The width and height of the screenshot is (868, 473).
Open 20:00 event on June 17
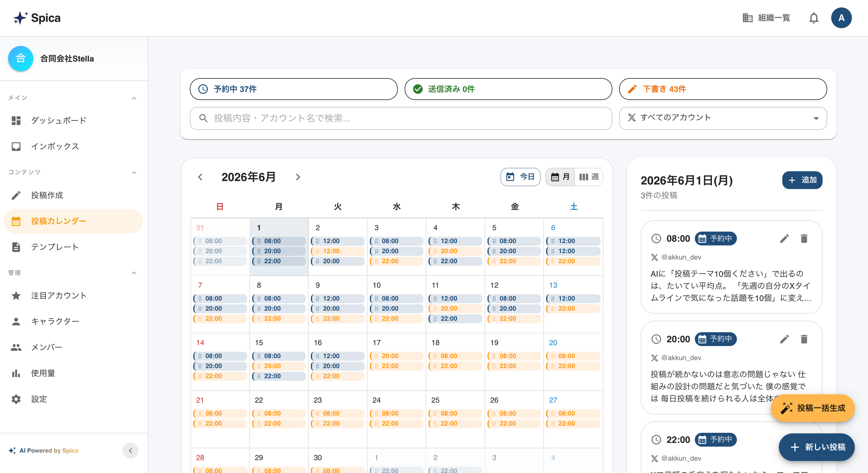tap(396, 356)
